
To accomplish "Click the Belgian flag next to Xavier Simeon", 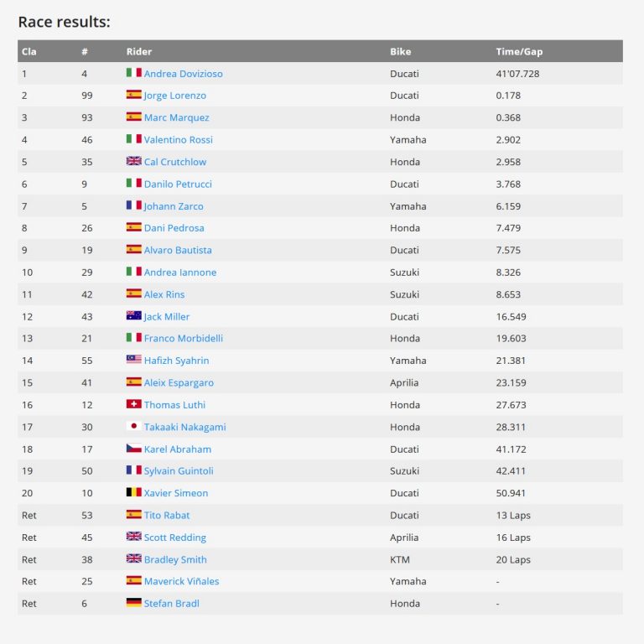I will [133, 492].
